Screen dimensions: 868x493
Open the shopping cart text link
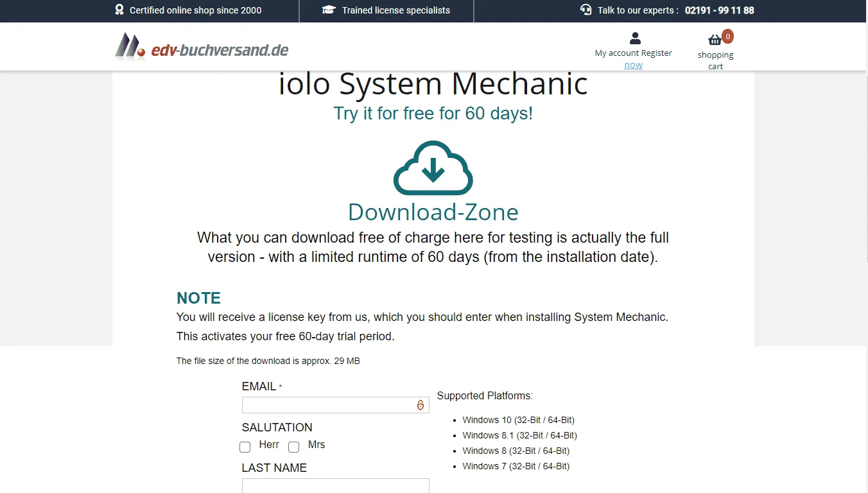[715, 60]
